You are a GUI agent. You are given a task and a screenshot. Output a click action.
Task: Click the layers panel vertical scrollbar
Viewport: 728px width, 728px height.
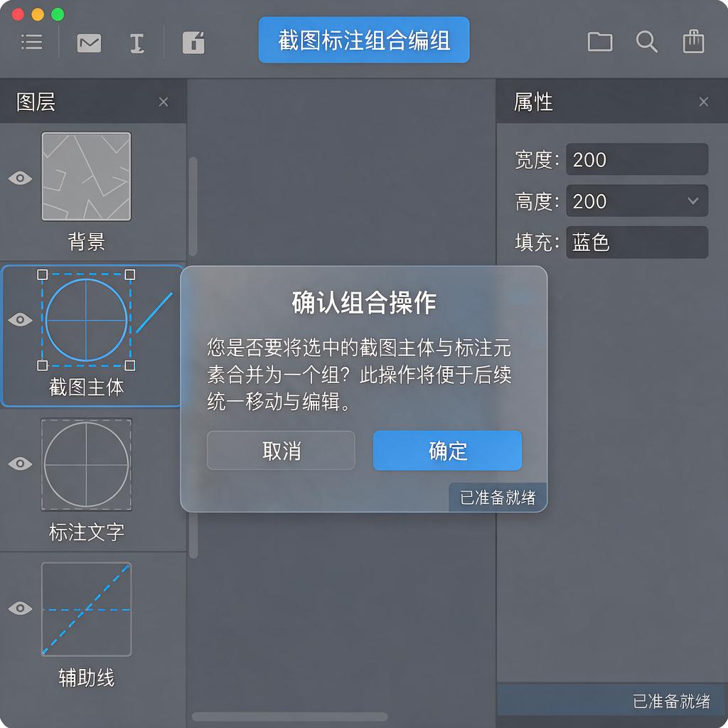click(193, 207)
